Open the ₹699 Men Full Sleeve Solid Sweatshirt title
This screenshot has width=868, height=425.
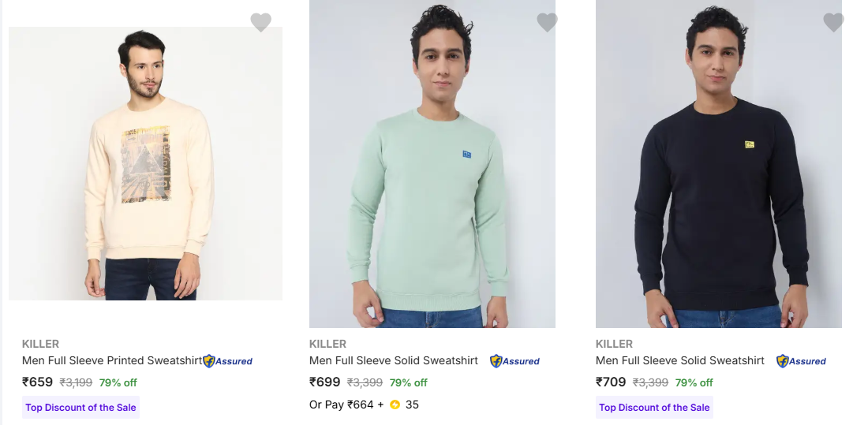click(394, 360)
